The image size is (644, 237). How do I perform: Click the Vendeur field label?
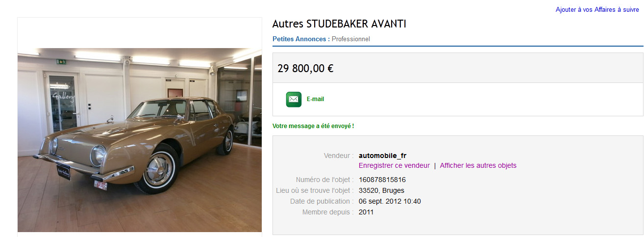[x=339, y=156]
